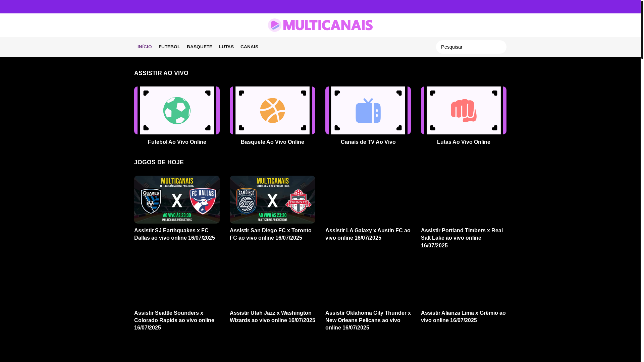Open Futebol Ao Vivo Online link
Viewport: 644px width, 362px height.
[x=177, y=142]
